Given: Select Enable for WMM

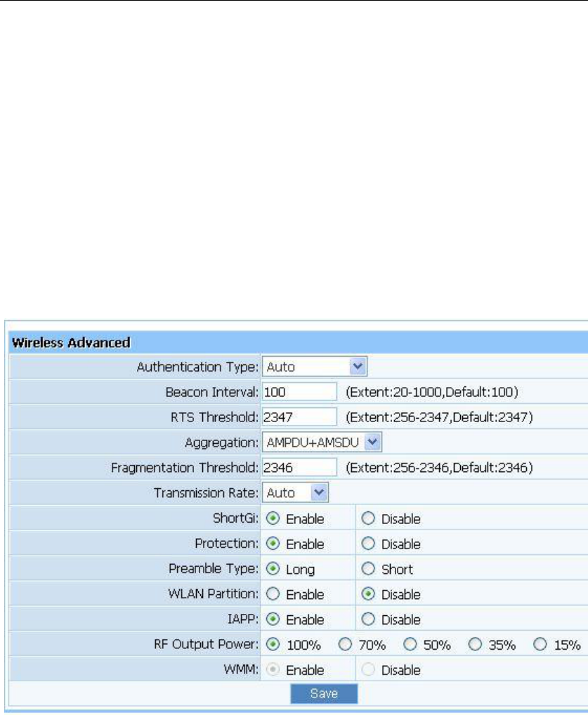Looking at the screenshot, I should pyautogui.click(x=273, y=669).
